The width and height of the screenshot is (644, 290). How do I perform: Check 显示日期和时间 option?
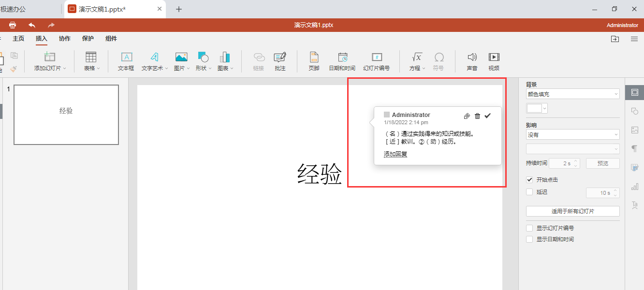[x=529, y=239]
